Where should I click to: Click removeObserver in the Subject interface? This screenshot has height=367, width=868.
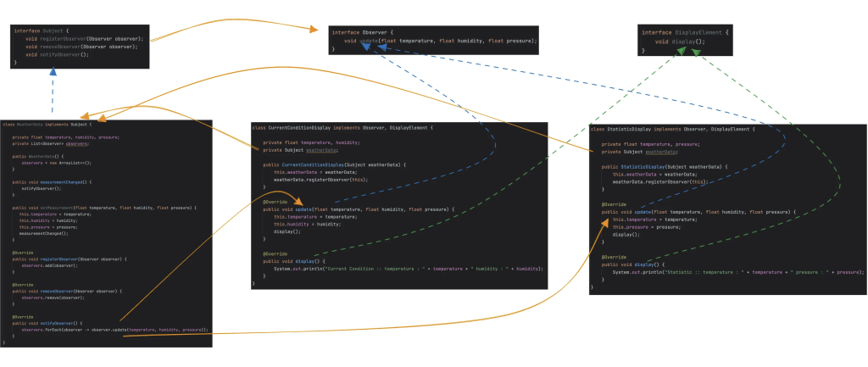(x=58, y=47)
